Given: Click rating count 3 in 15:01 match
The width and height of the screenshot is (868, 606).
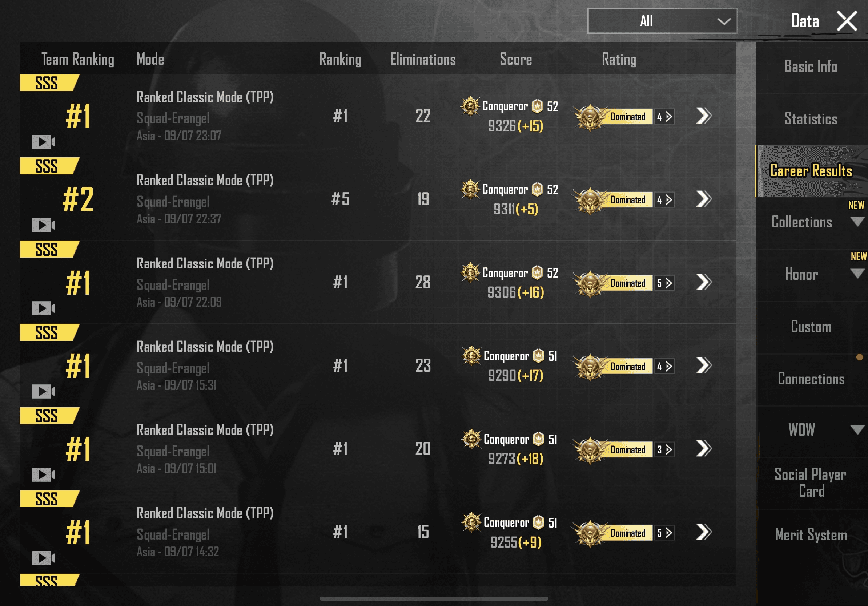Looking at the screenshot, I should (664, 449).
